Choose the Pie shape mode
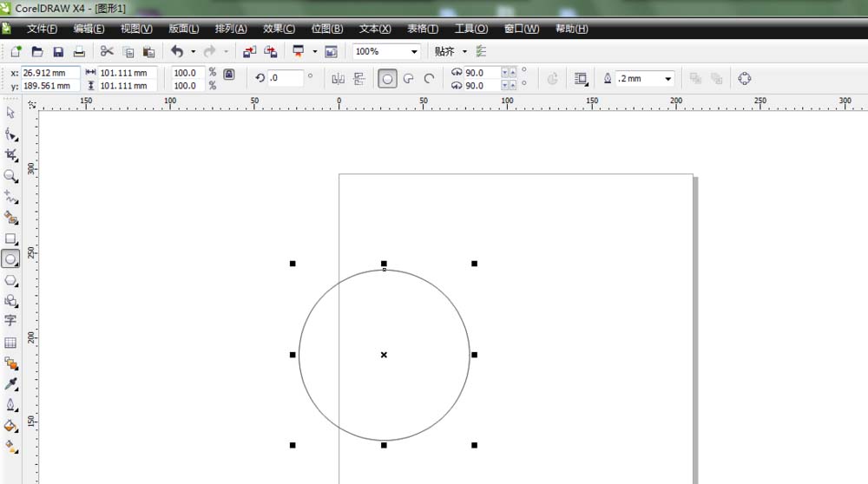Viewport: 868px width, 484px height. click(409, 79)
